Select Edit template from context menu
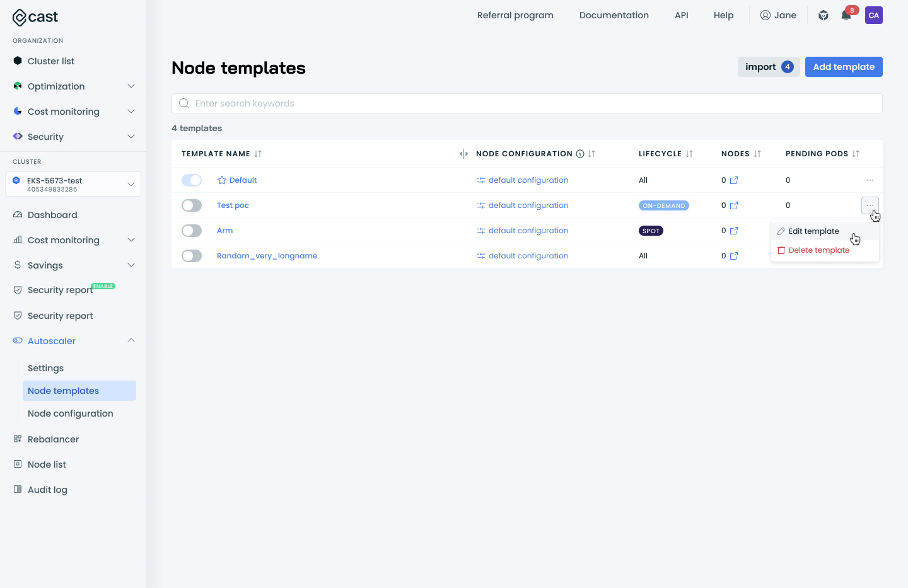908x588 pixels. [825, 231]
